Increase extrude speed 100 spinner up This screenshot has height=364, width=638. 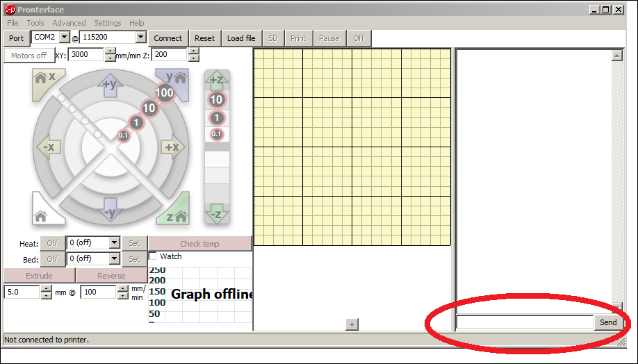[x=123, y=289]
